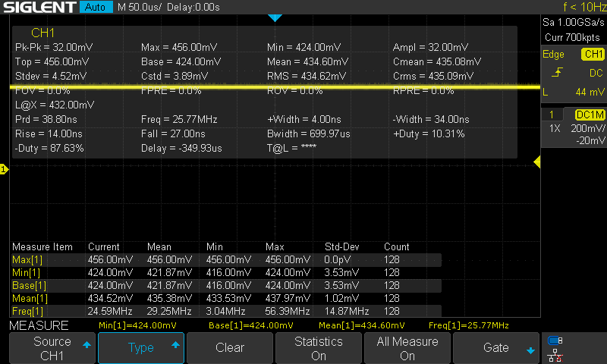Open the measurement Type softkey
Viewport: 607px width, 364px height.
coord(141,348)
